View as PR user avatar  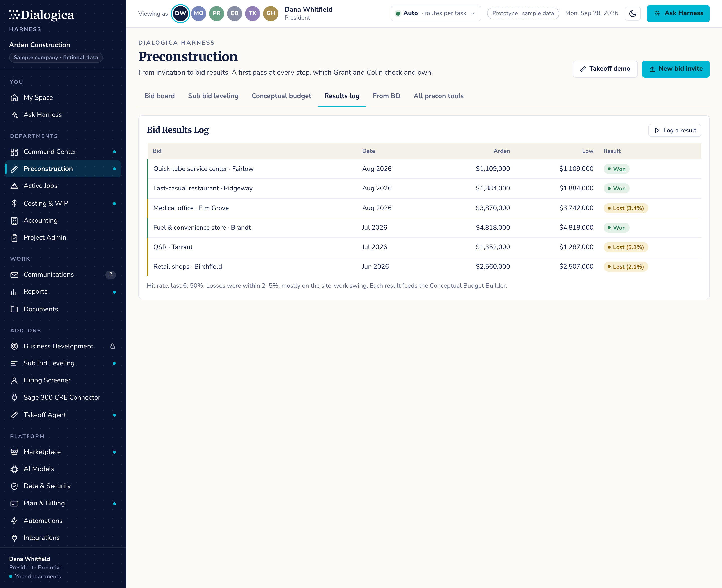(217, 13)
